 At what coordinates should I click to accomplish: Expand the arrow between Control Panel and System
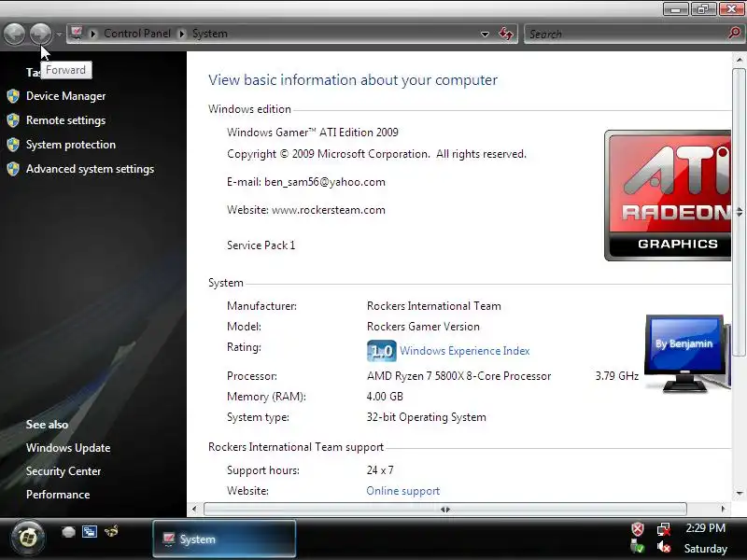pos(181,34)
